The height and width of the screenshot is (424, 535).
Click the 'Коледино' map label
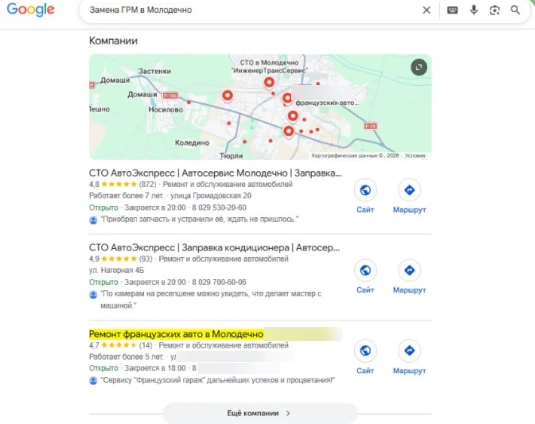pyautogui.click(x=192, y=143)
